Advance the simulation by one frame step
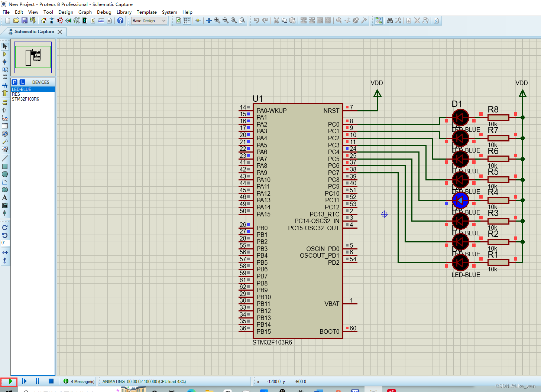 [24, 381]
